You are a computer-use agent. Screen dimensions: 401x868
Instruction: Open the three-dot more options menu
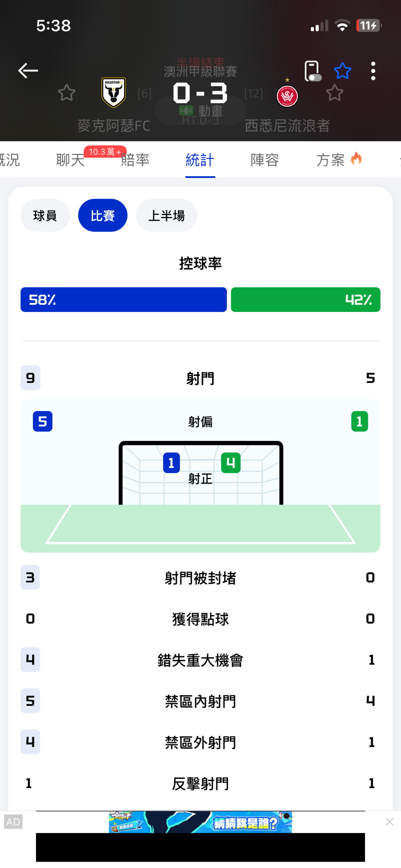(373, 71)
